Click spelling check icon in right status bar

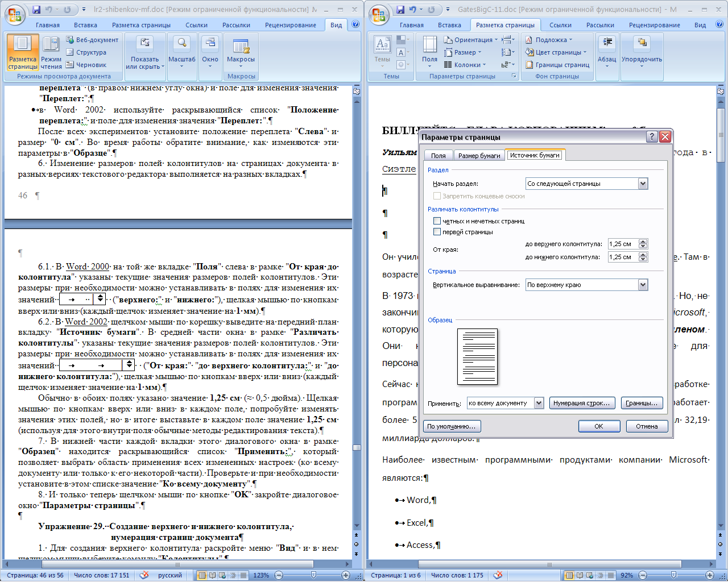(x=498, y=575)
